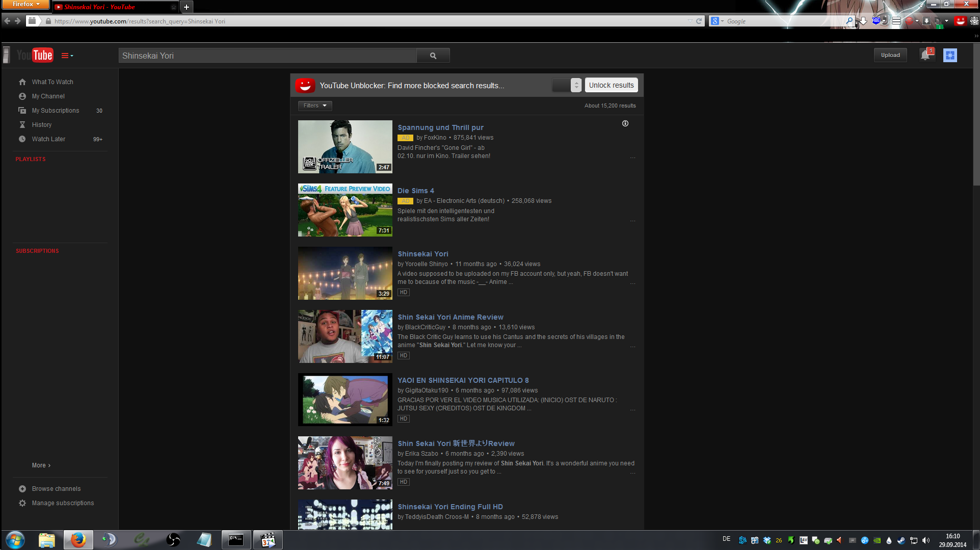Go back with the browser back arrow
Screen dimensions: 980x550
(x=7, y=21)
